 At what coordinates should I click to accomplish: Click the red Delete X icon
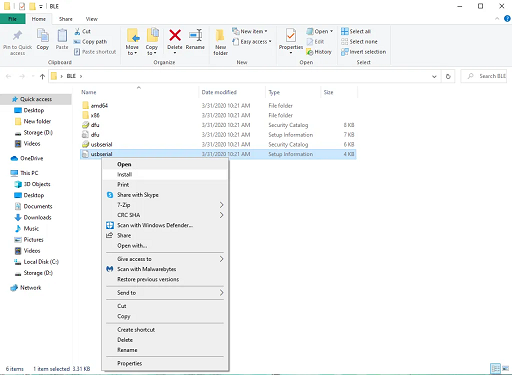coord(175,35)
